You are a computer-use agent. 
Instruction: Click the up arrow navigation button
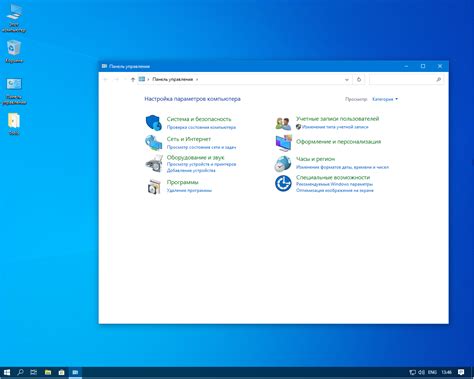pos(133,79)
